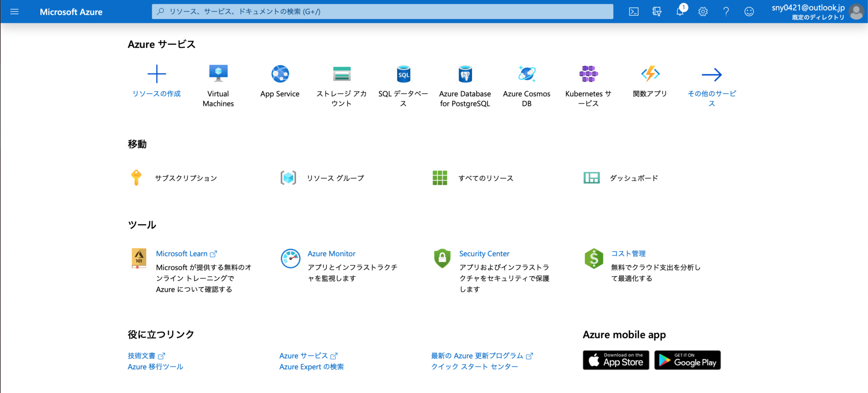Select the App Service icon

(x=280, y=74)
